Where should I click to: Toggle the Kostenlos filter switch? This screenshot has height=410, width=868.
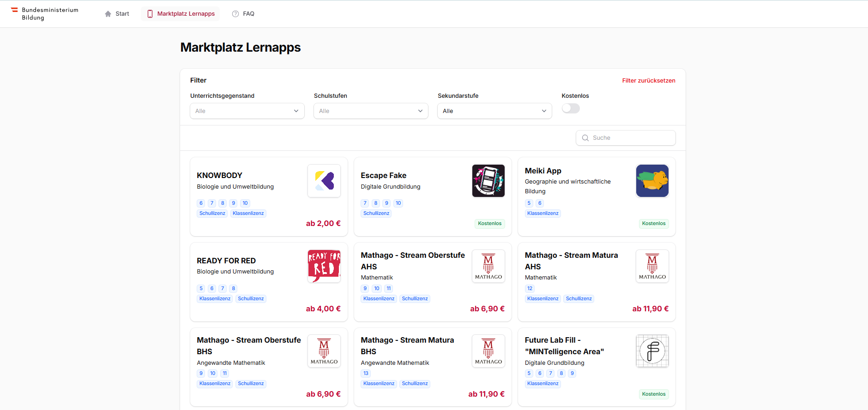tap(571, 108)
